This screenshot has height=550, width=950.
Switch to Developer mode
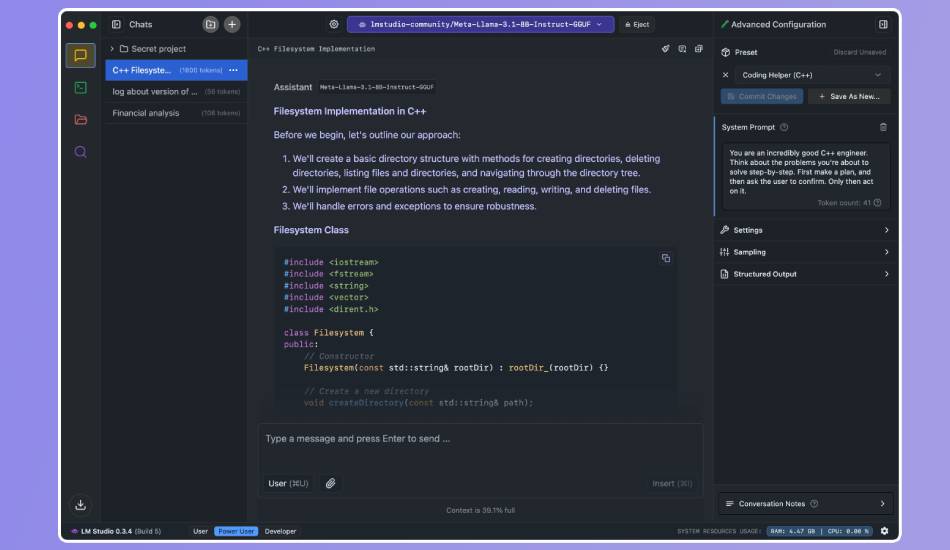point(280,531)
